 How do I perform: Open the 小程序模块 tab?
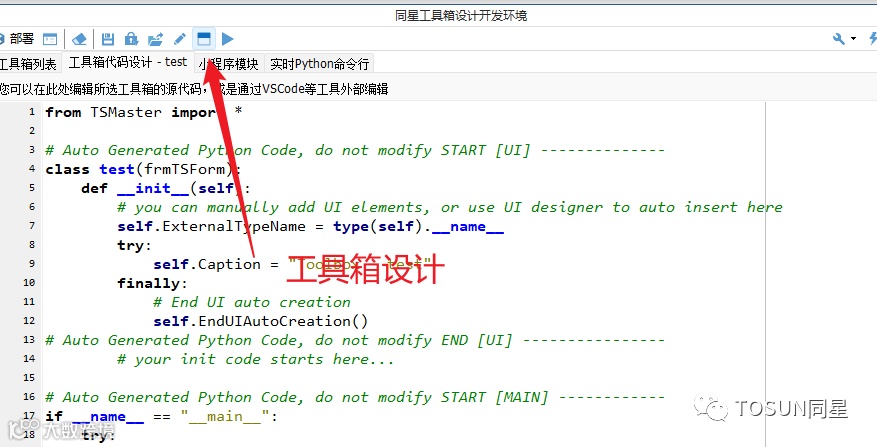[x=229, y=64]
